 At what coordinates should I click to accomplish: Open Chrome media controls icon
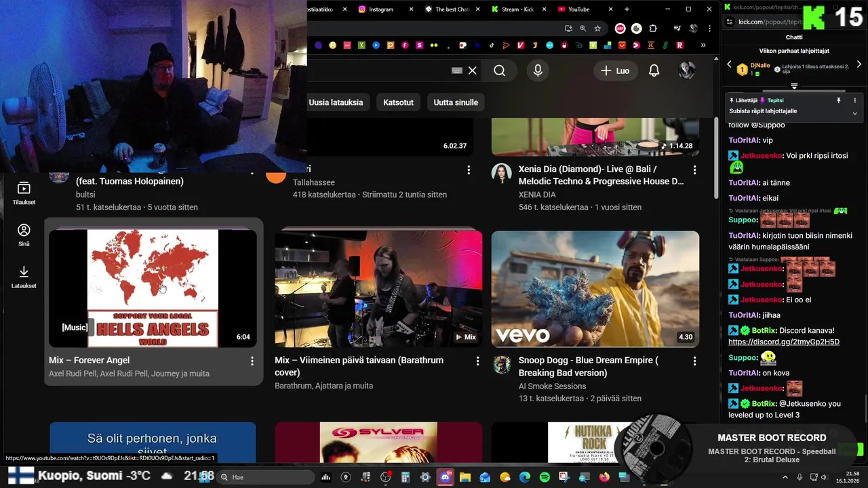point(677,28)
